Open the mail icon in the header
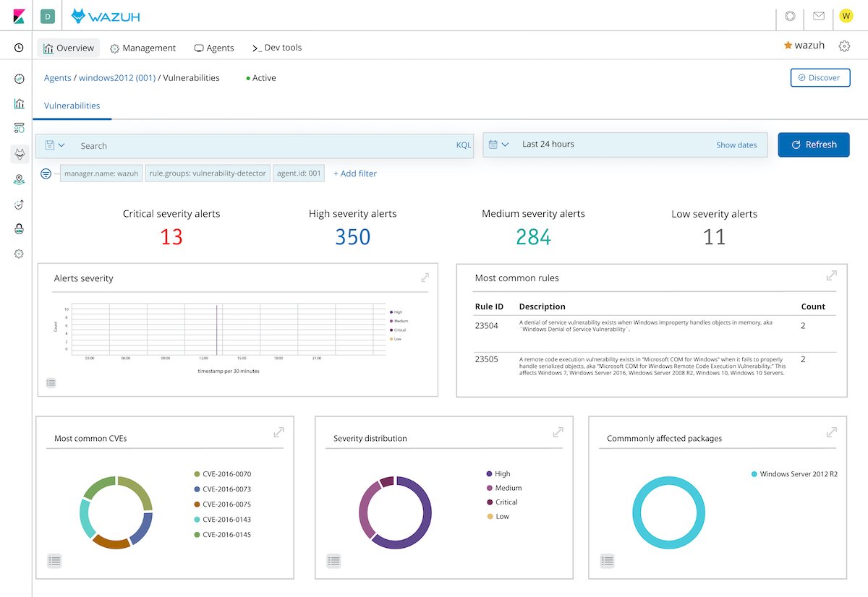868x597 pixels. point(819,16)
